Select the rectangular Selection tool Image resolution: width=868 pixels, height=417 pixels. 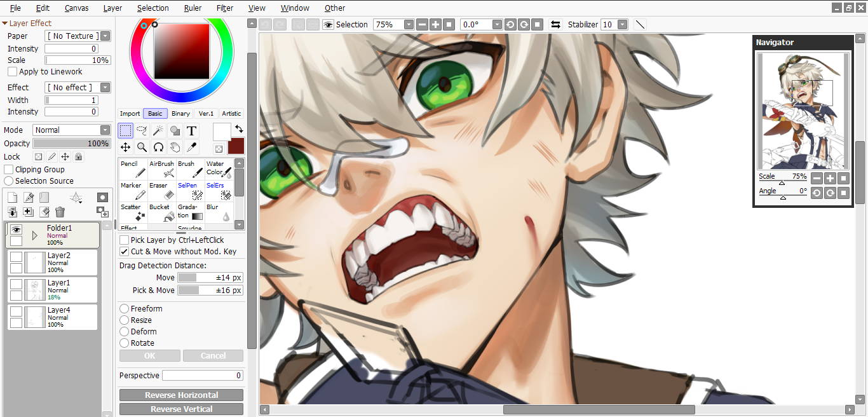[x=126, y=131]
